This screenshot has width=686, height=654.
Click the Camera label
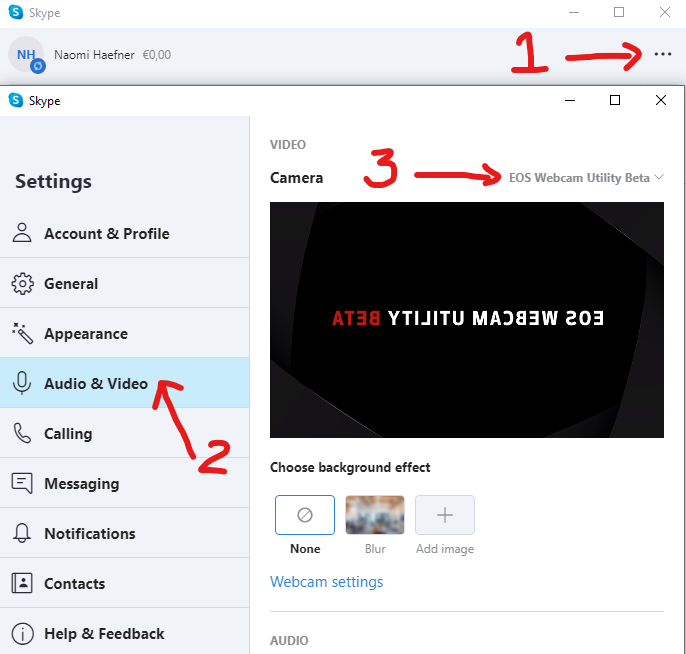(296, 178)
